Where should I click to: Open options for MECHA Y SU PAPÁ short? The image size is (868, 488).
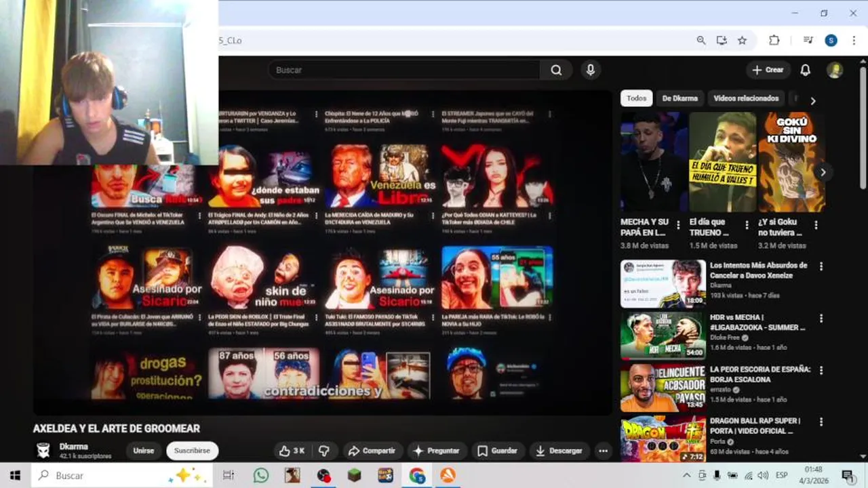(677, 226)
